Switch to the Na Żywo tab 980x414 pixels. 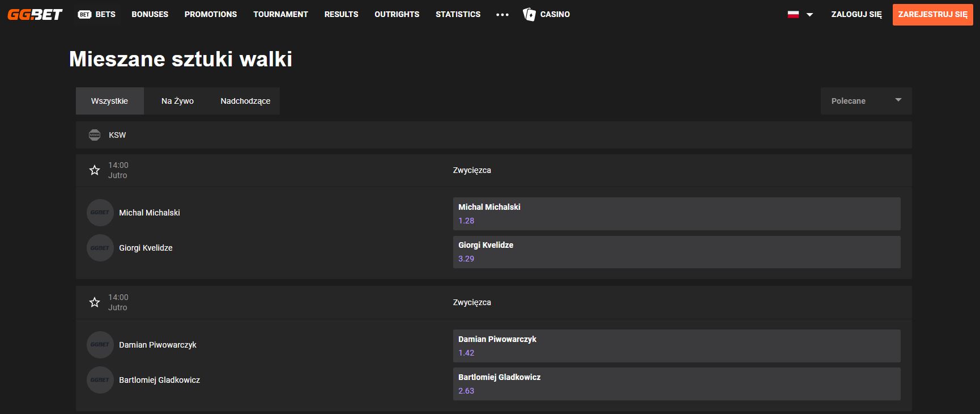coord(177,101)
